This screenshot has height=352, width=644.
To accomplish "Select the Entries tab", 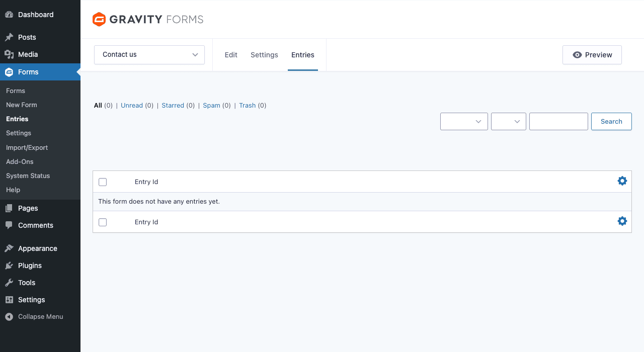I will click(x=303, y=55).
